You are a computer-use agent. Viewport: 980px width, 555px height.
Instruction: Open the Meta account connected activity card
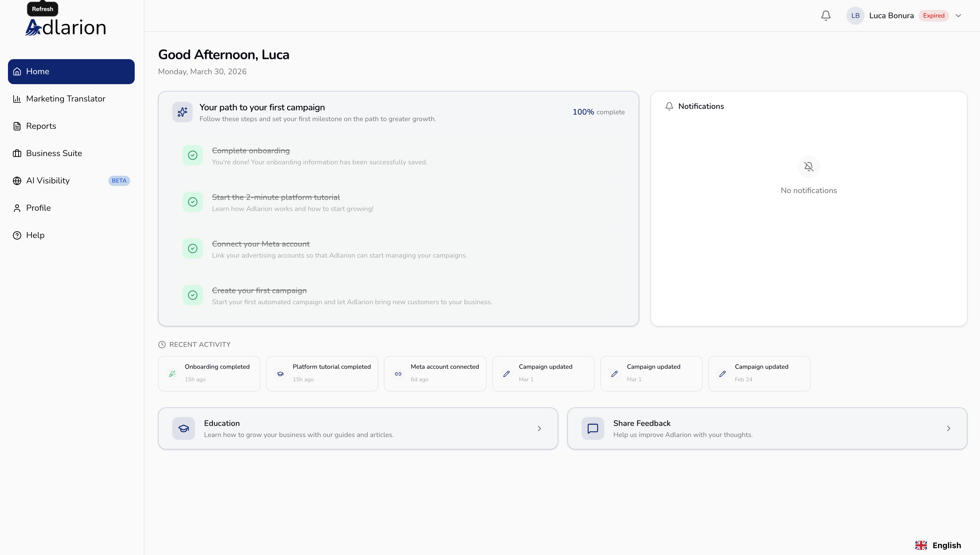coord(435,374)
